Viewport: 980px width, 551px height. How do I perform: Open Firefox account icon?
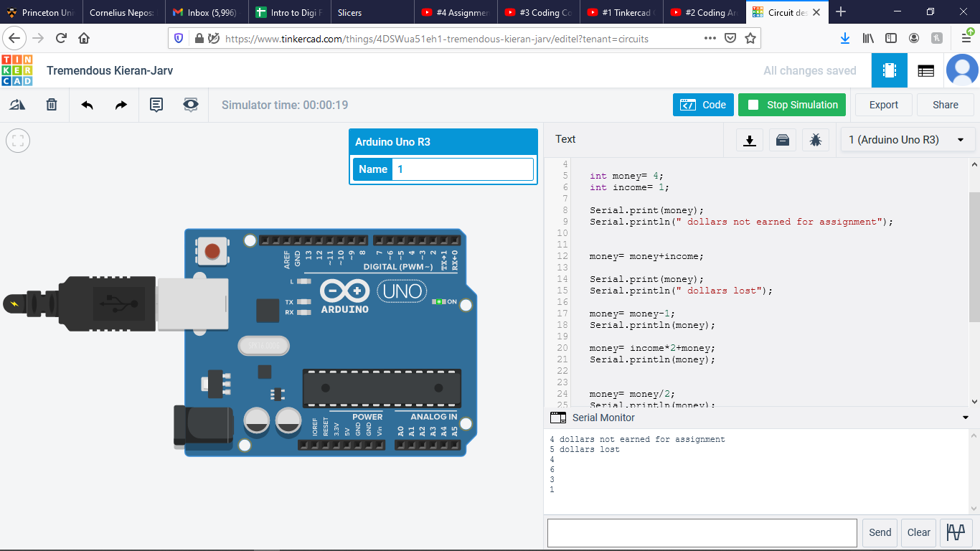(x=914, y=38)
